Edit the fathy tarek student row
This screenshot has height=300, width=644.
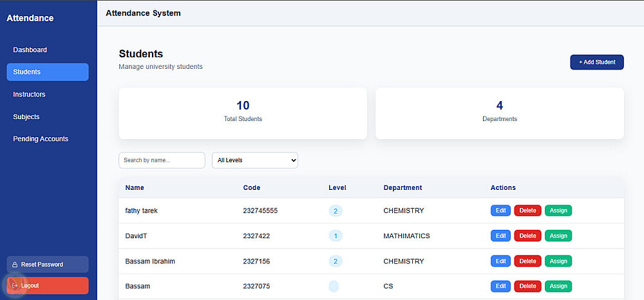[x=500, y=211]
